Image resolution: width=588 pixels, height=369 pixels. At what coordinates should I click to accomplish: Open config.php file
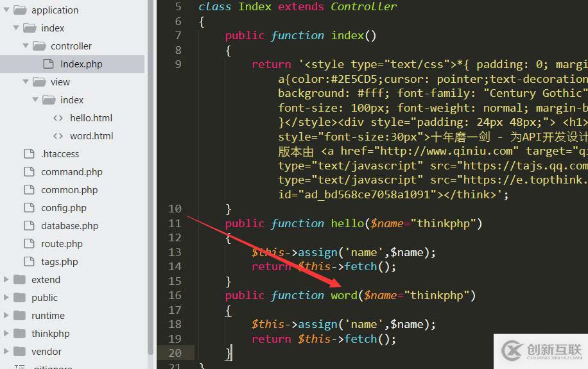(x=64, y=208)
